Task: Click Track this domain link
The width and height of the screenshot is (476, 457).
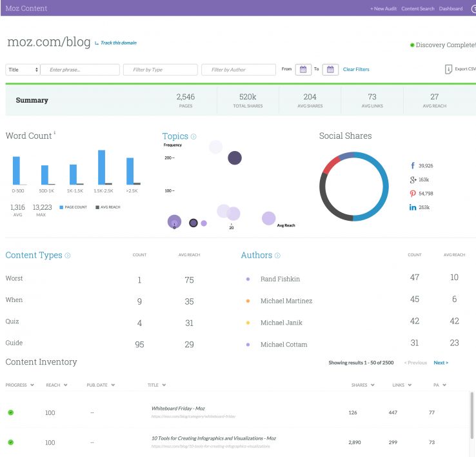Action: 118,43
